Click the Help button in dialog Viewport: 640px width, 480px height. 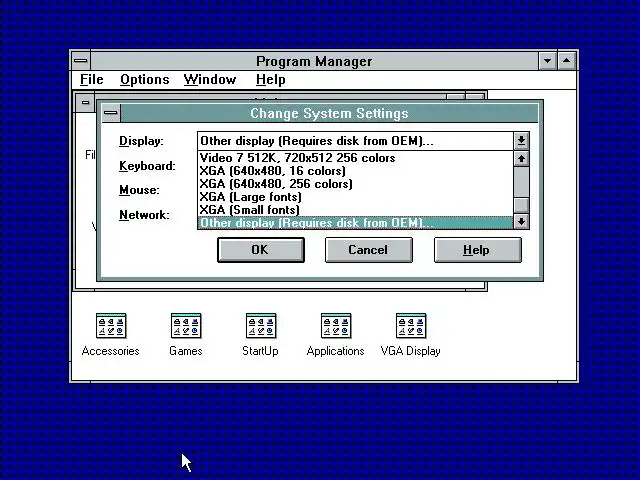pos(478,250)
